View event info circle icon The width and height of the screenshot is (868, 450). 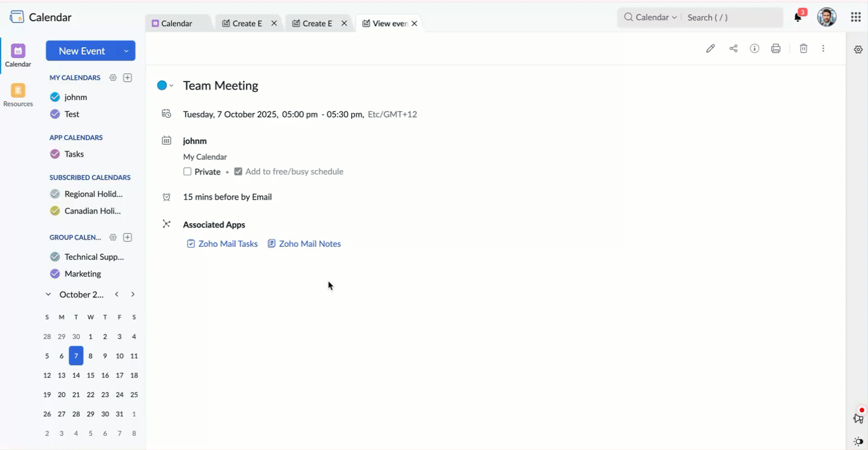pos(754,48)
